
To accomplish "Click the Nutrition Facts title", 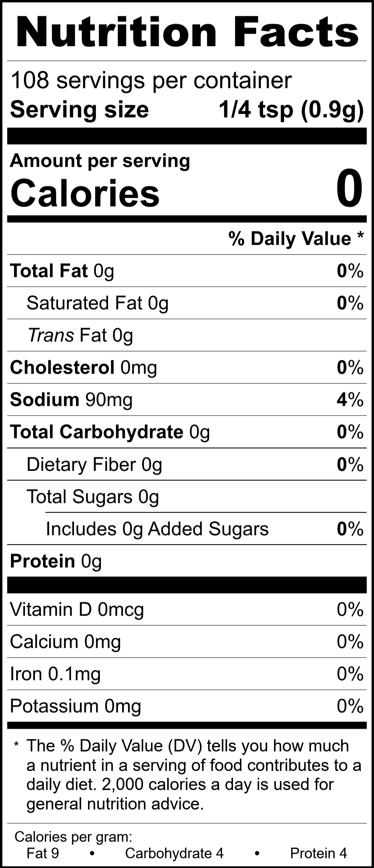I will tap(187, 32).
